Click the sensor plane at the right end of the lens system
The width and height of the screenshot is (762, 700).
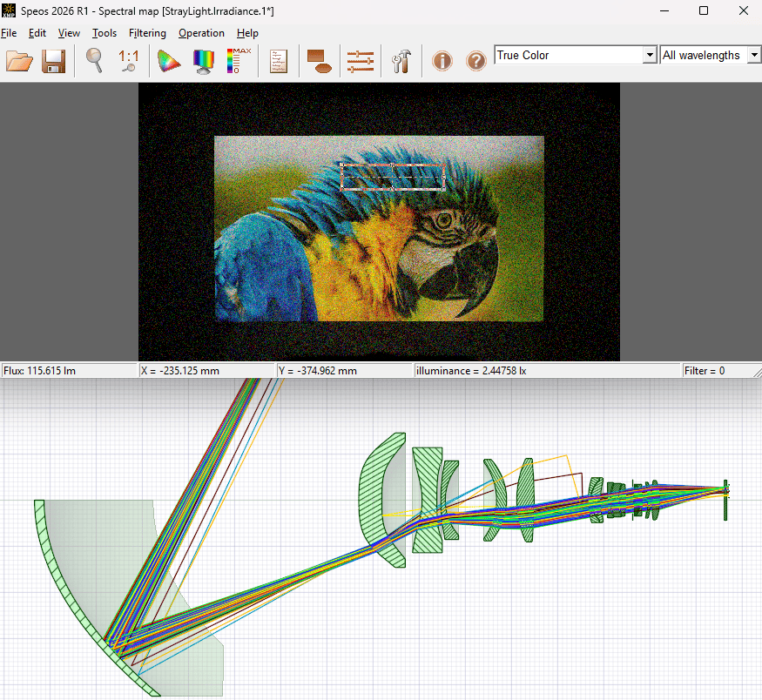click(x=725, y=500)
